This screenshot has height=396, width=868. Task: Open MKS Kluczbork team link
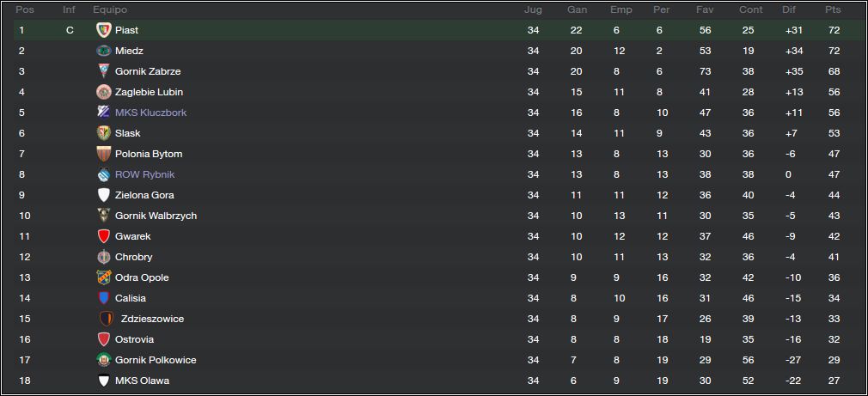click(150, 113)
